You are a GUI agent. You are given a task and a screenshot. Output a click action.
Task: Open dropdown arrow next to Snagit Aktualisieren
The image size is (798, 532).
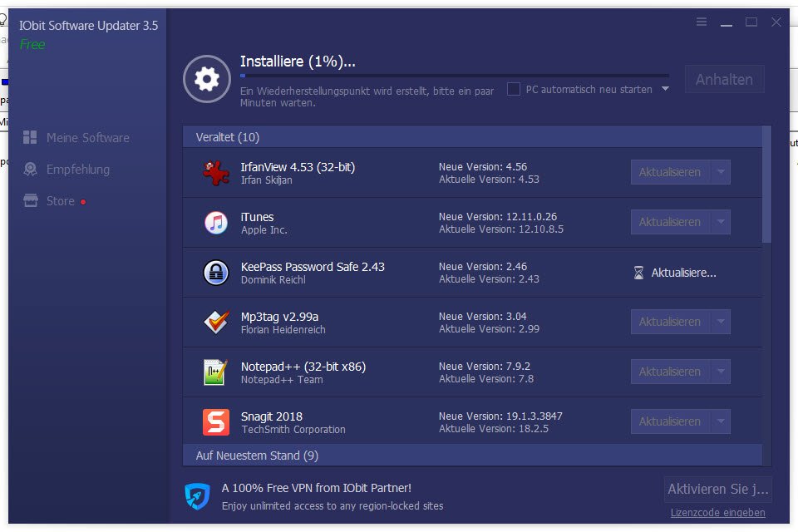click(x=721, y=421)
